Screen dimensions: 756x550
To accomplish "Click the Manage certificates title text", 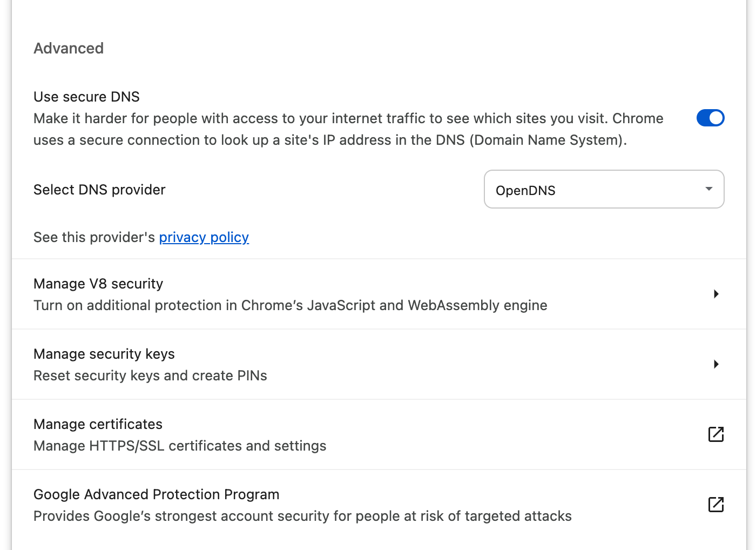I will click(98, 424).
